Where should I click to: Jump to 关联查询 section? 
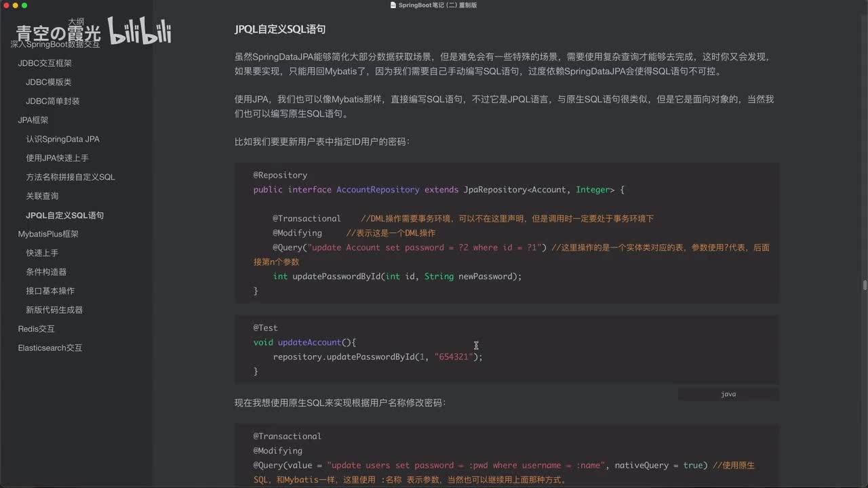[x=42, y=196]
